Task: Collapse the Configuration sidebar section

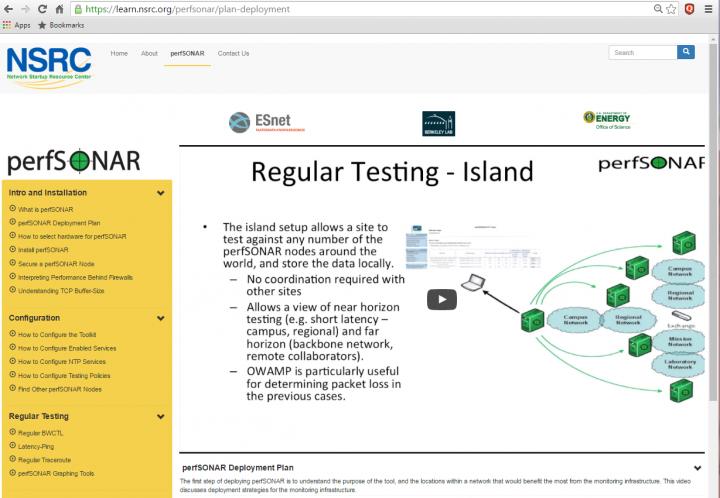Action: (160, 318)
